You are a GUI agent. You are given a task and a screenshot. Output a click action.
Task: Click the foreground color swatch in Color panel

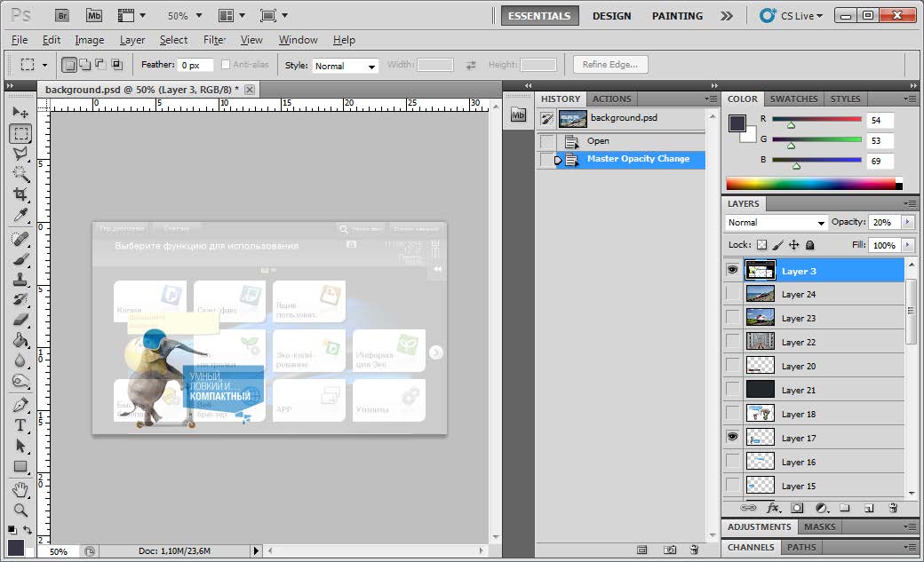click(737, 123)
